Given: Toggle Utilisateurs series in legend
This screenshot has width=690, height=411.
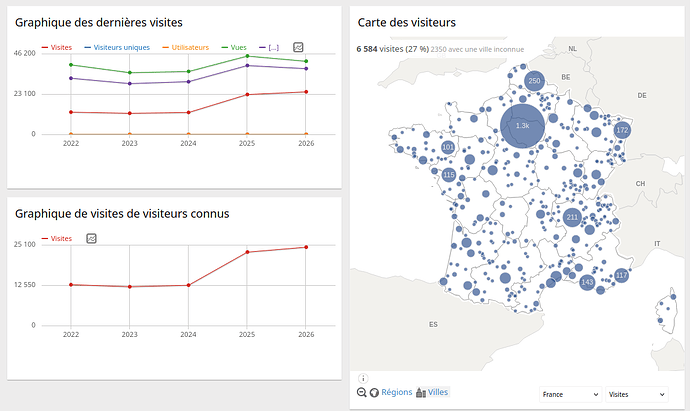Looking at the screenshot, I should point(186,48).
